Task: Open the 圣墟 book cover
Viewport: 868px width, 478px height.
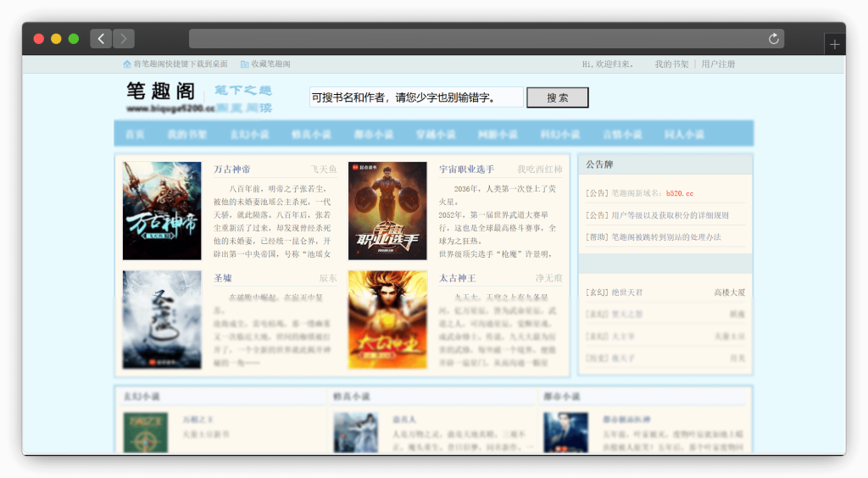Action: click(x=162, y=320)
